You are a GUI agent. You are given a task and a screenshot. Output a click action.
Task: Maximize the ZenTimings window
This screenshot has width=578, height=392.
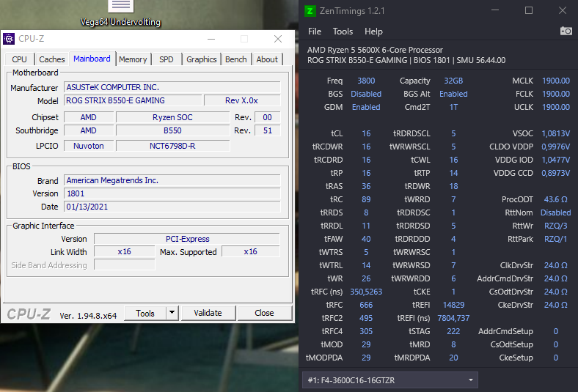click(x=529, y=11)
